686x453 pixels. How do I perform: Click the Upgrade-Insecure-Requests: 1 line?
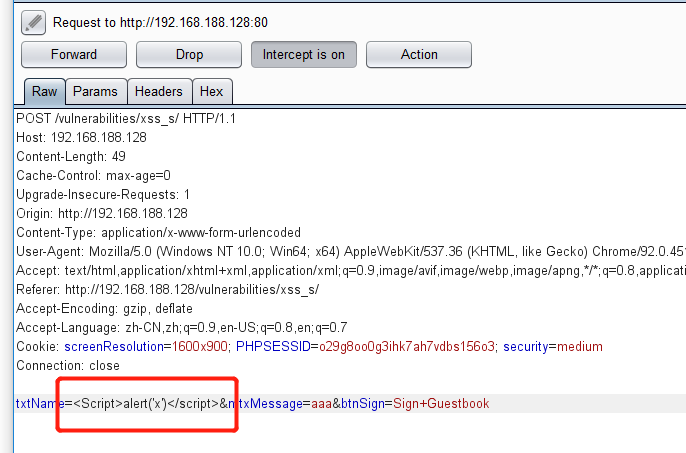(x=103, y=194)
